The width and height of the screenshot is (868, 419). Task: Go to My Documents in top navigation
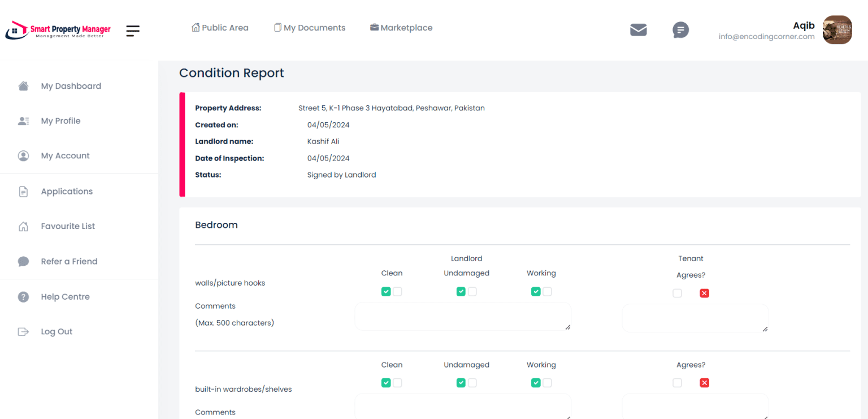[310, 28]
